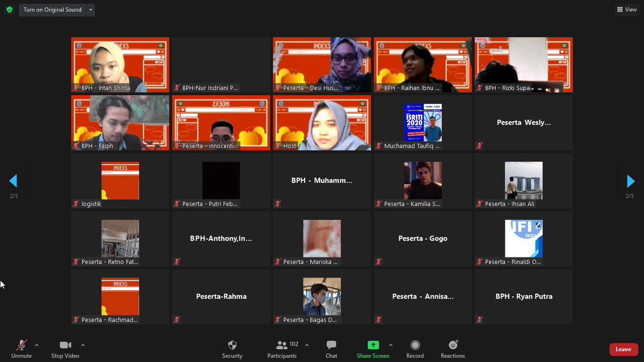Click BPH - Muhamm... name text

(x=322, y=181)
